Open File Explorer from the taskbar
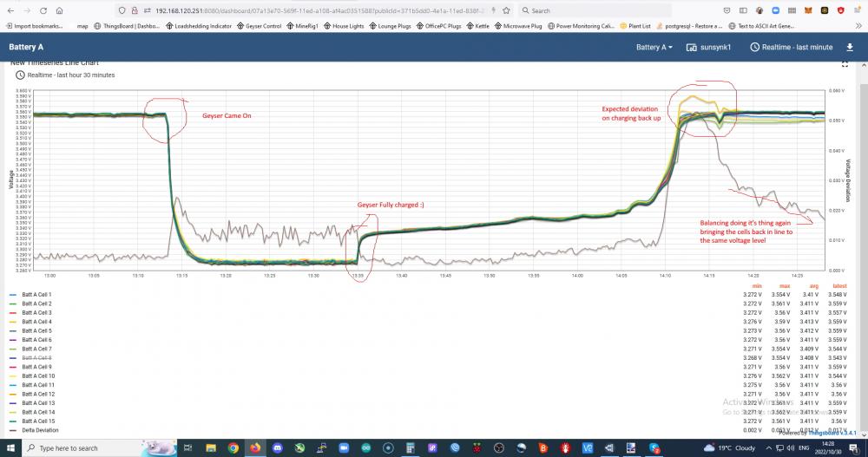Viewport: 868px width, 457px height. coord(211,447)
